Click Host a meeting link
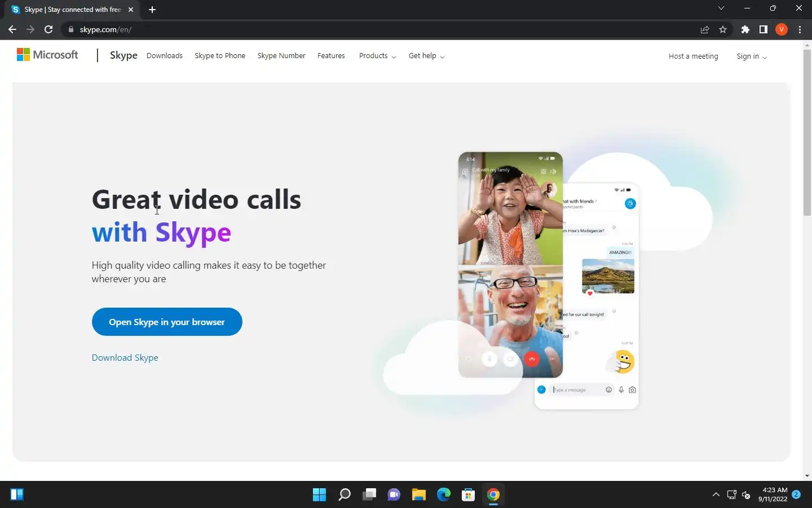The image size is (812, 508). click(x=694, y=56)
